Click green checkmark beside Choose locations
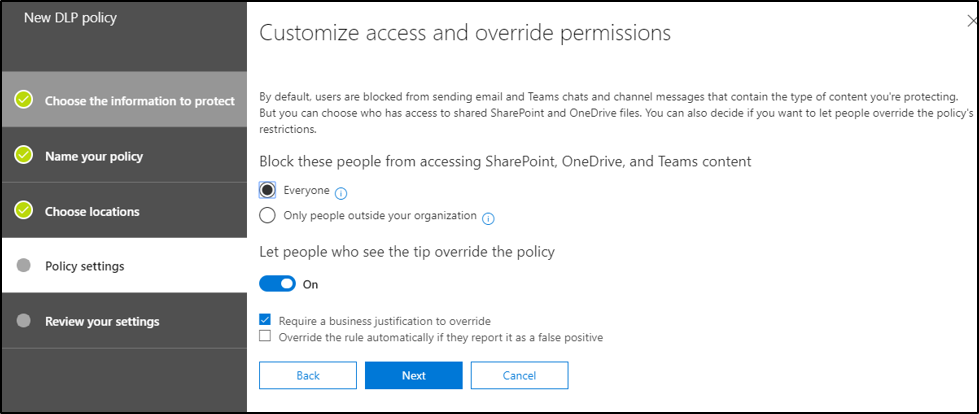 point(25,211)
